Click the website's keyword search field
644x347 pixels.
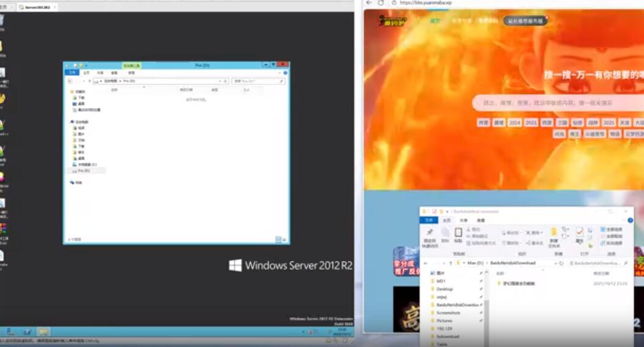pos(550,103)
